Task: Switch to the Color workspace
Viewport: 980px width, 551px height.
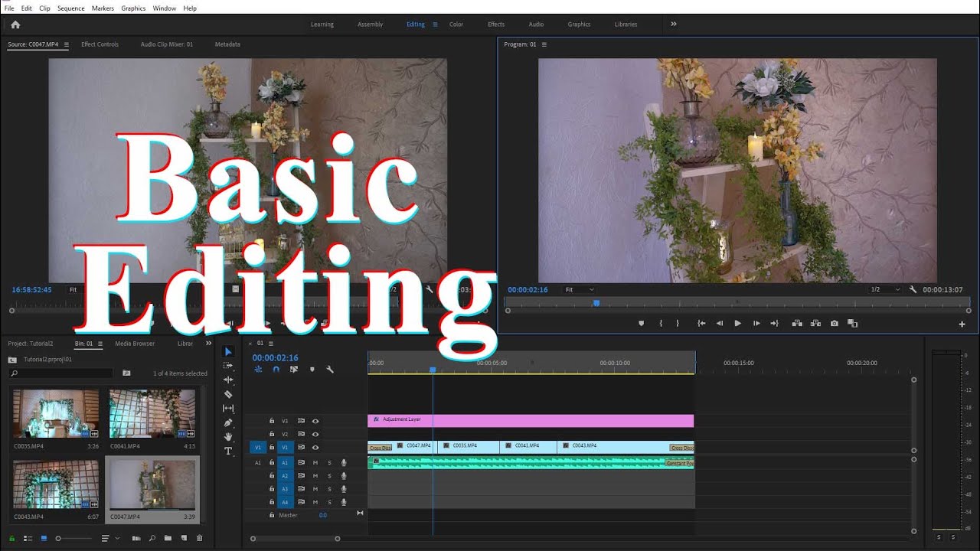Action: (x=456, y=24)
